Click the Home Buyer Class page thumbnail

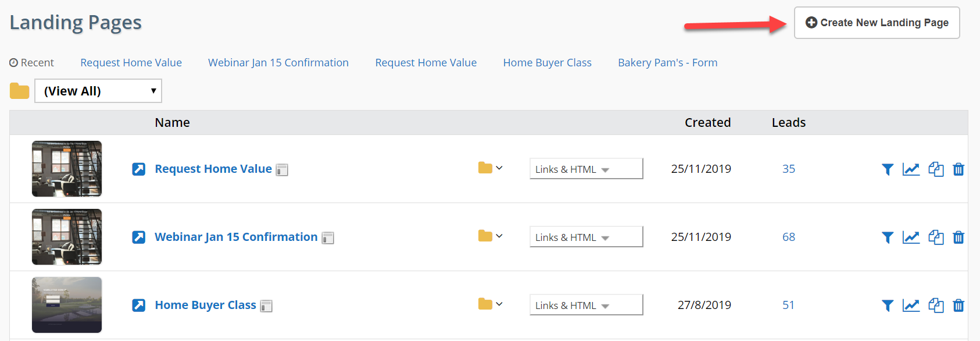(x=66, y=305)
